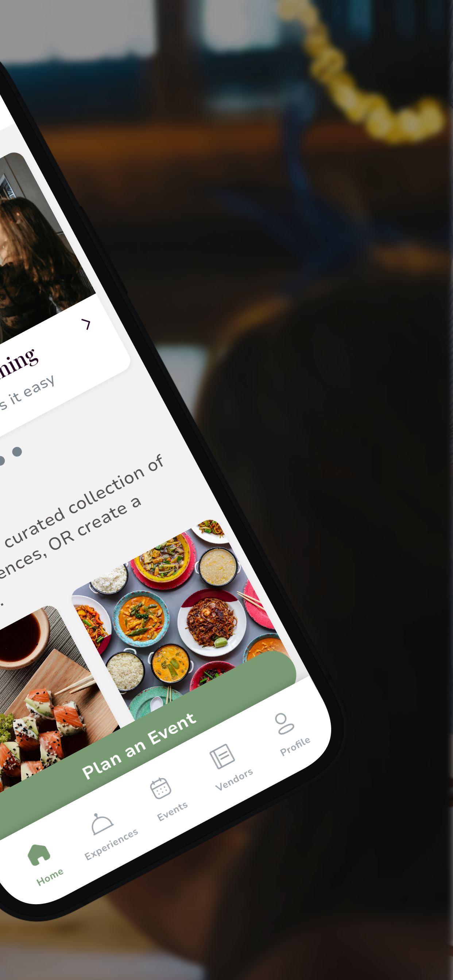Select the Home tab label
Image resolution: width=453 pixels, height=980 pixels.
50,877
